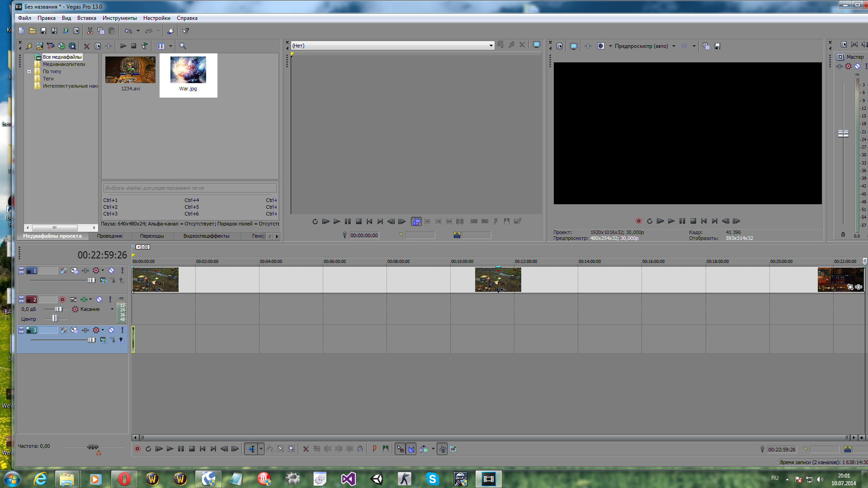This screenshot has width=868, height=488.
Task: Open project using the folder icon
Action: [x=33, y=31]
